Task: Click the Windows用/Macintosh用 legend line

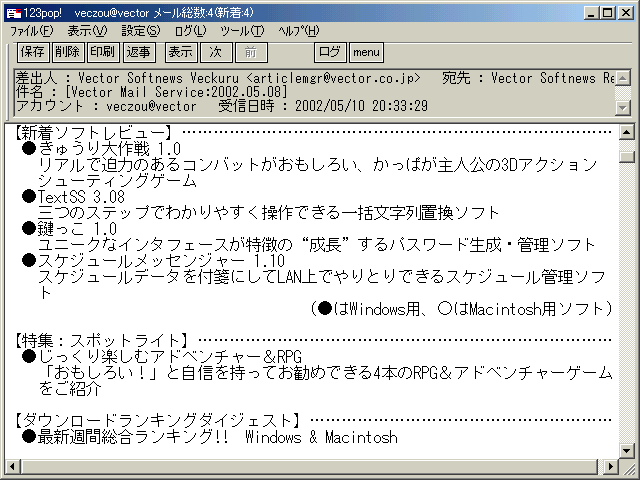Action: coord(461,309)
